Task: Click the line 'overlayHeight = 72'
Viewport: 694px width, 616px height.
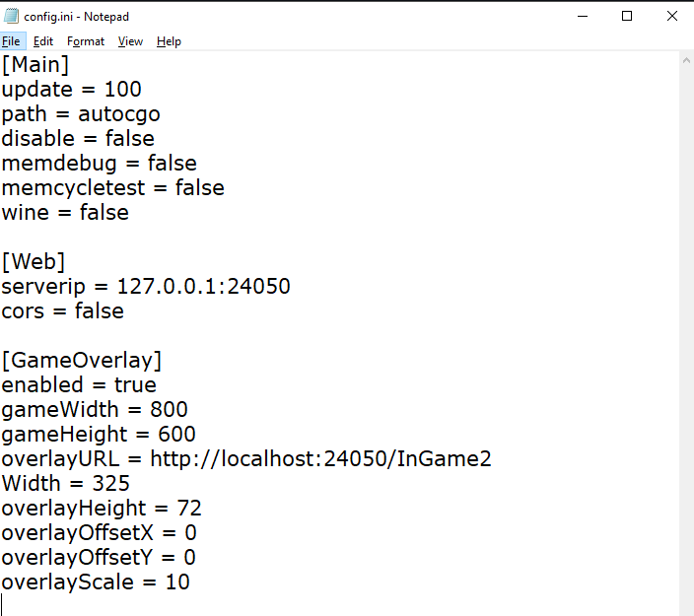Action: (102, 508)
